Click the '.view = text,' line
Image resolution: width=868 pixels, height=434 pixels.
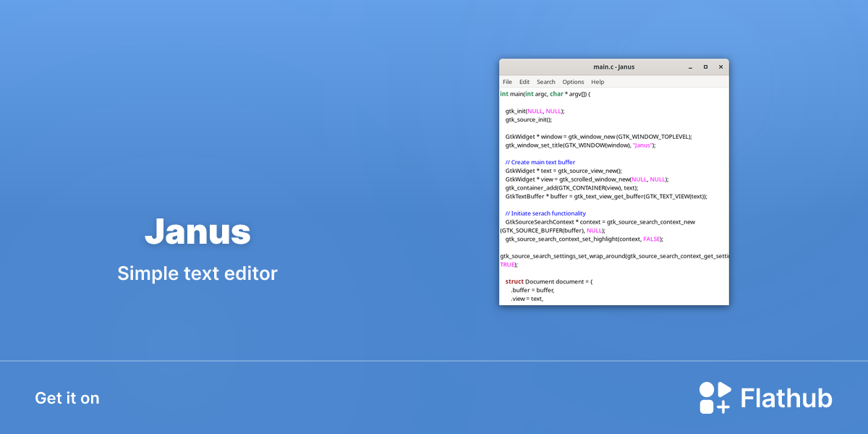[527, 298]
